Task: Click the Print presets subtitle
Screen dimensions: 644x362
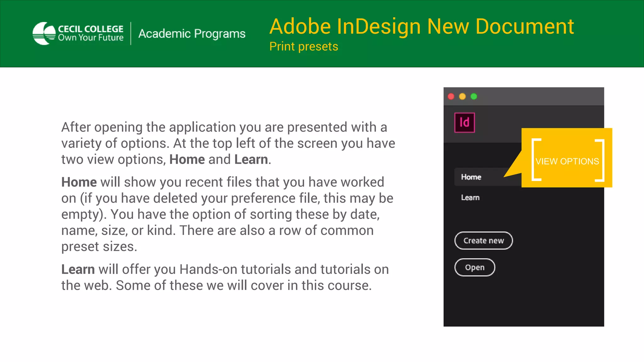Action: pyautogui.click(x=304, y=47)
